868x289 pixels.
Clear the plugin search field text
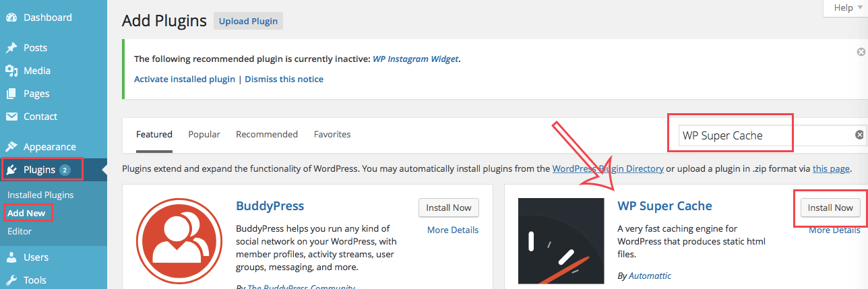point(859,135)
